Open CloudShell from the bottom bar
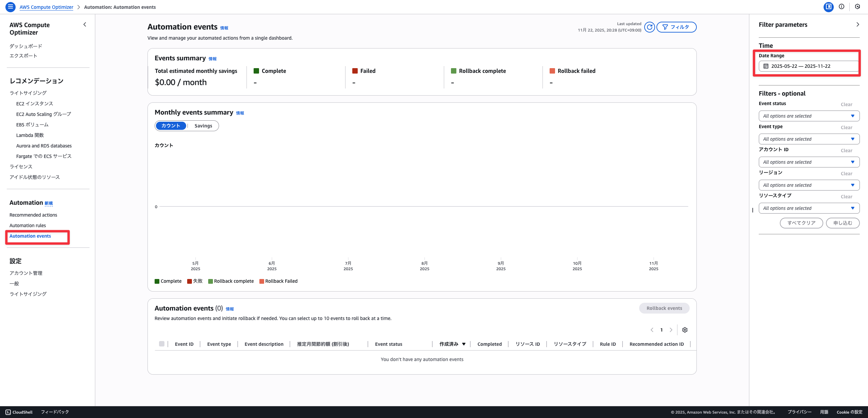This screenshot has height=418, width=868. 19,412
